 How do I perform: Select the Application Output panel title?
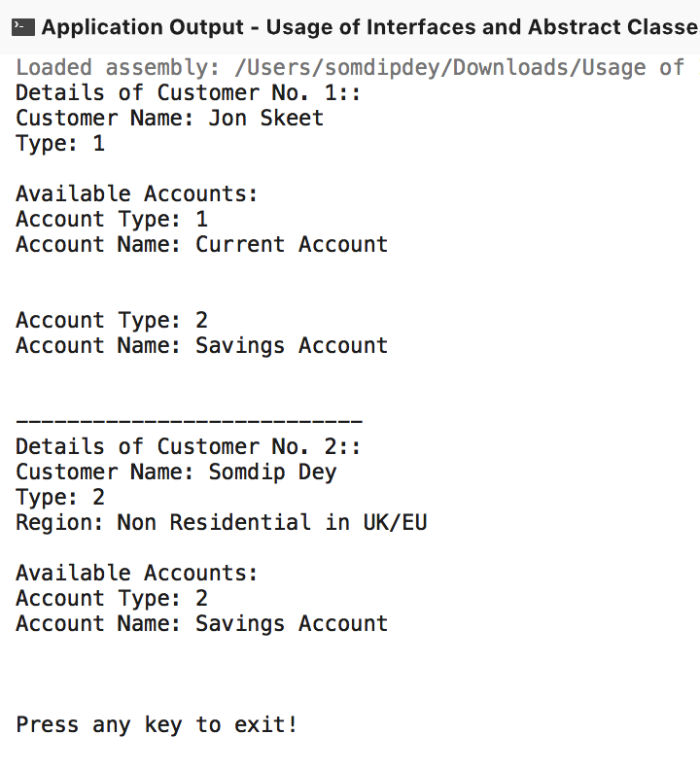[370, 27]
